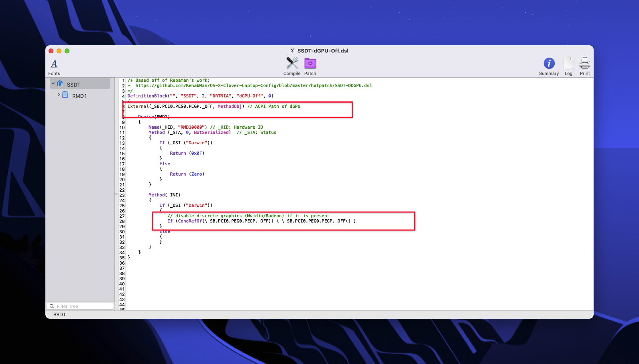Screen dimensions: 639x364
Task: Click the magnifier icon in Filter Tree
Action: pos(52,306)
